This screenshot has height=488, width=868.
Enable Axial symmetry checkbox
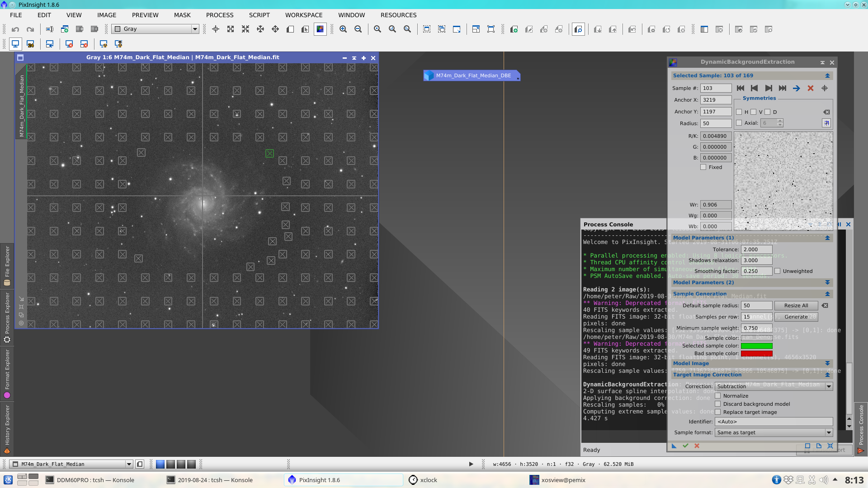(739, 123)
